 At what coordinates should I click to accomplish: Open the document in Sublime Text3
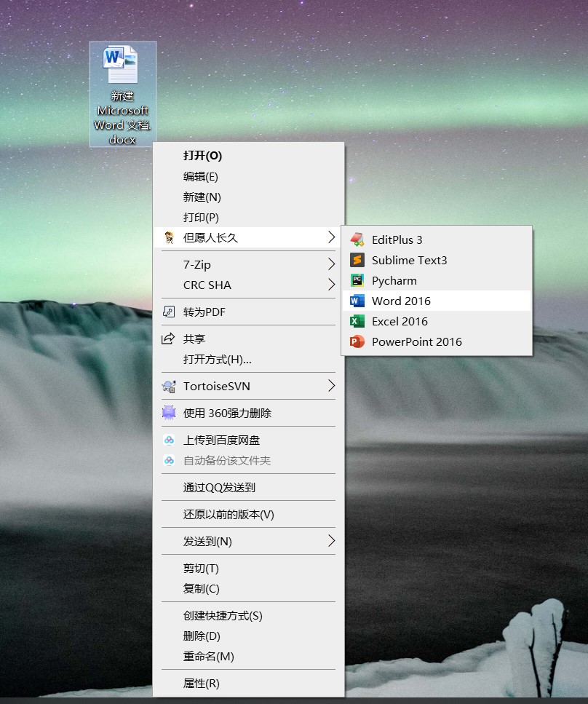(410, 260)
